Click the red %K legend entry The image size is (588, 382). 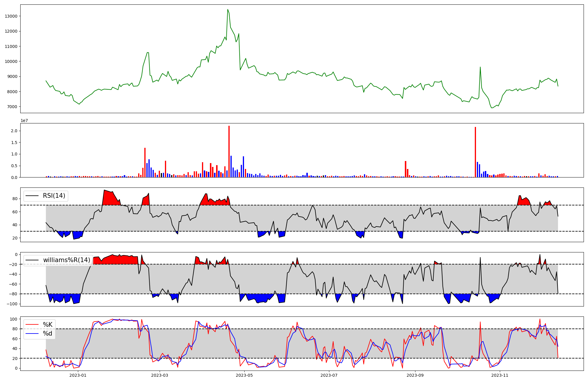(48, 325)
